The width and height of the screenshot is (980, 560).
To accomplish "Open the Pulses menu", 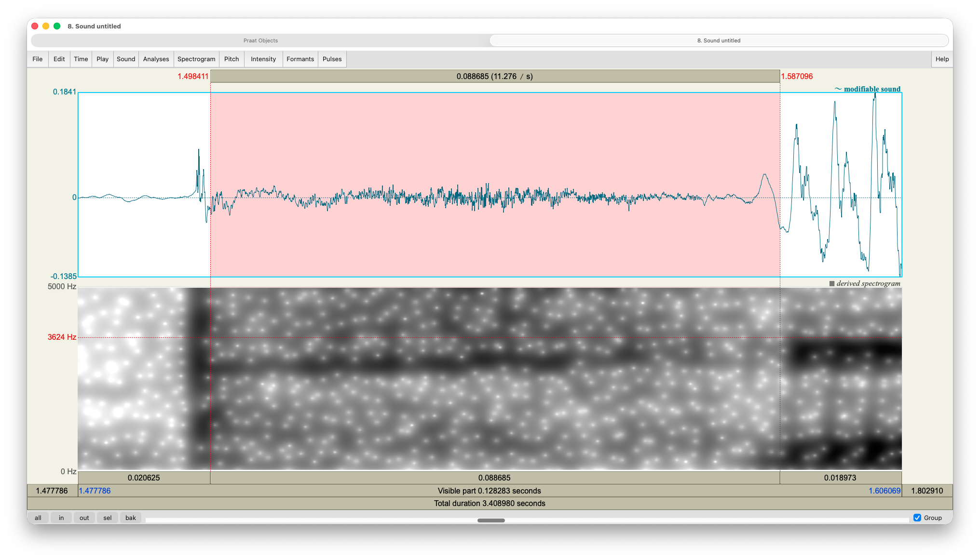I will coord(332,59).
